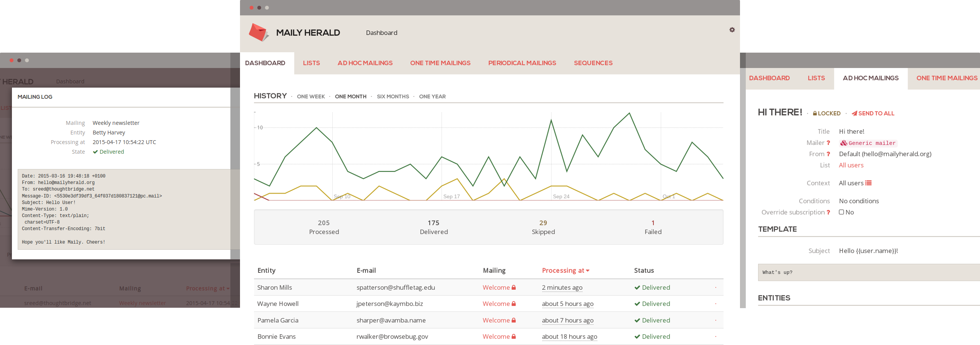Viewport: 980px width, 345px height.
Task: Toggle the Override subscription checkbox
Action: pyautogui.click(x=842, y=212)
